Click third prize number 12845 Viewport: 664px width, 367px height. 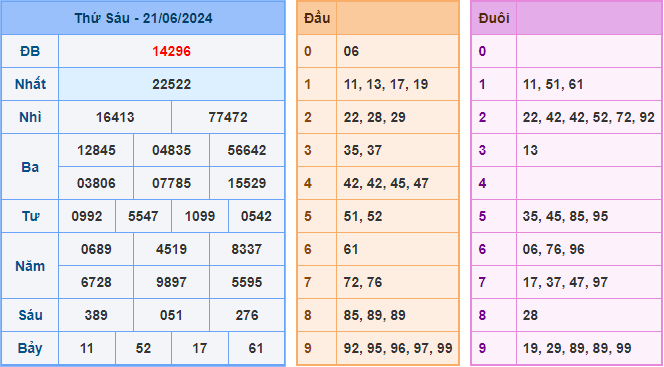96,150
